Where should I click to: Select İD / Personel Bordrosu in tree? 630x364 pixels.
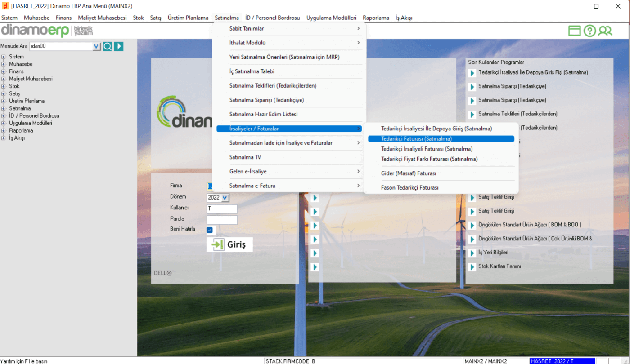pos(34,115)
